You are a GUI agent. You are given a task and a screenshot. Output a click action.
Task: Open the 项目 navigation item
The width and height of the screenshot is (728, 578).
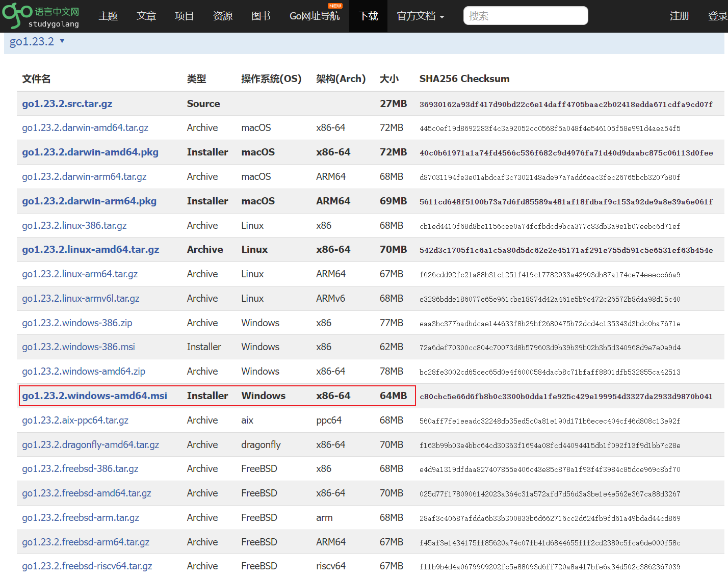click(185, 16)
